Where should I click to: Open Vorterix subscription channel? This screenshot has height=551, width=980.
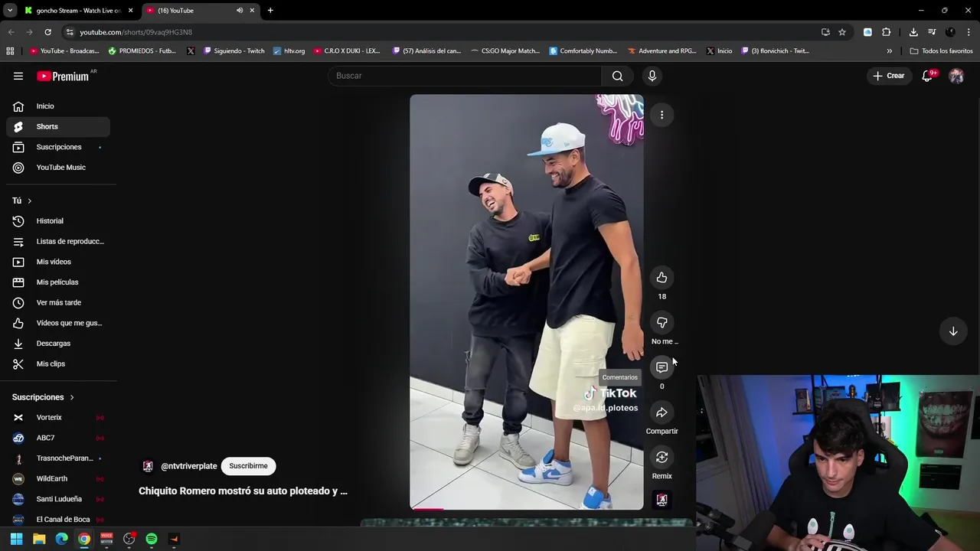click(x=58, y=417)
